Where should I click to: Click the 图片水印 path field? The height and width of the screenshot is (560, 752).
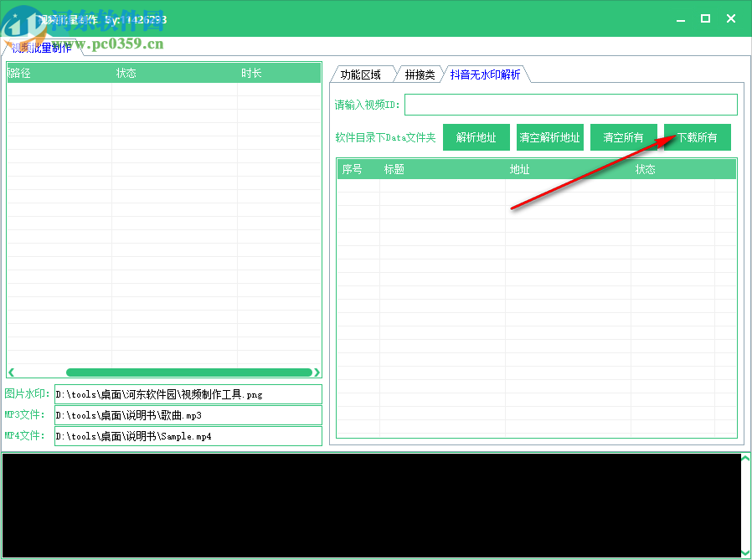pyautogui.click(x=188, y=394)
